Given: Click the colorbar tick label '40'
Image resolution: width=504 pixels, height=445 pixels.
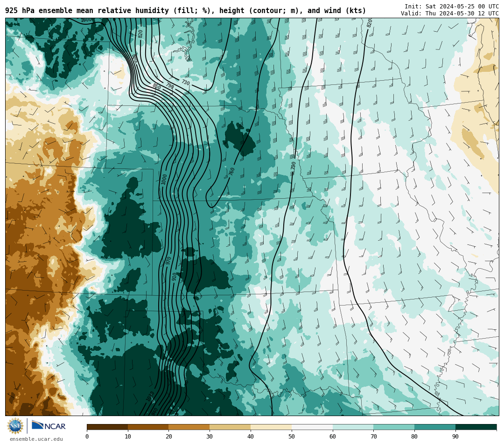Looking at the screenshot, I should (x=251, y=436).
